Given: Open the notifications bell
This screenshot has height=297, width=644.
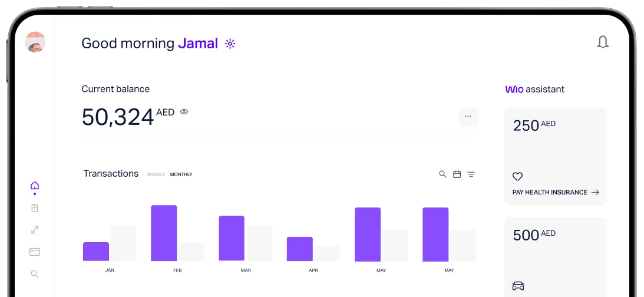Looking at the screenshot, I should point(603,42).
